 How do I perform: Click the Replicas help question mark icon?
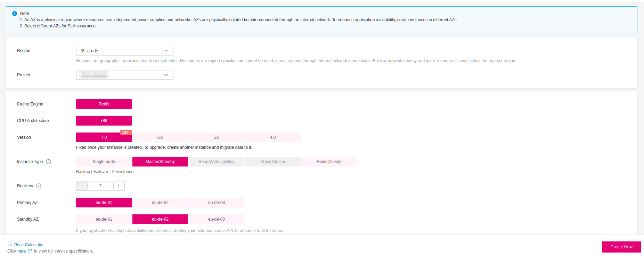(39, 186)
